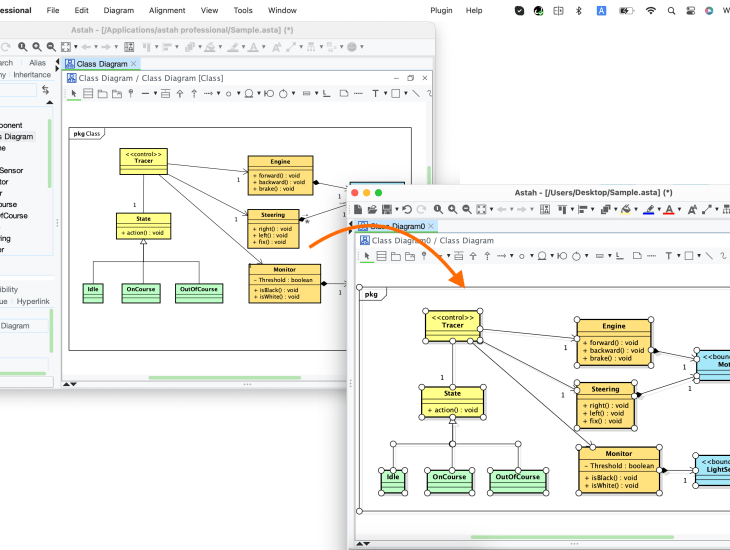This screenshot has width=730, height=550.
Task: Click the Inheritance tab in left panel
Action: [32, 75]
